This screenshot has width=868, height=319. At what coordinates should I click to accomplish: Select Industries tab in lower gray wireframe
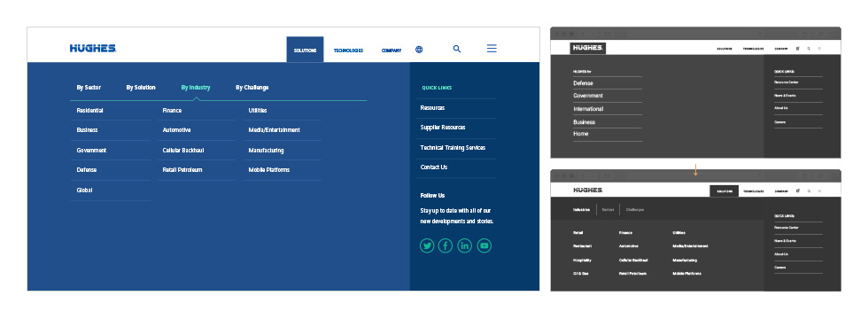click(581, 210)
